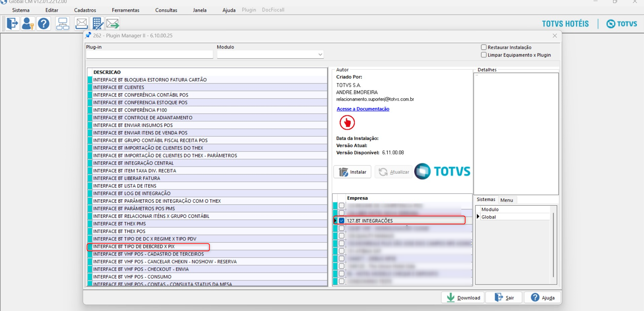Click the Instalar button
644x311 pixels.
352,172
